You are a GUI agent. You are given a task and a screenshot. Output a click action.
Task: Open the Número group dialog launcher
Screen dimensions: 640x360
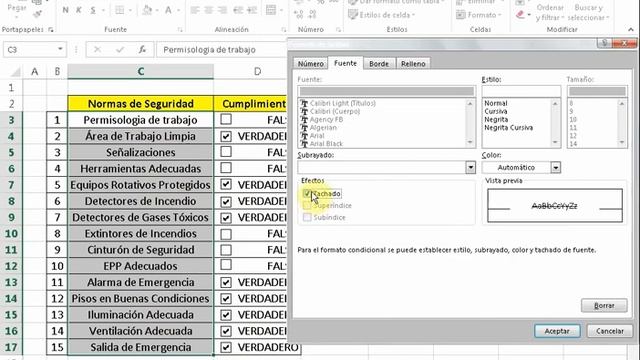338,29
